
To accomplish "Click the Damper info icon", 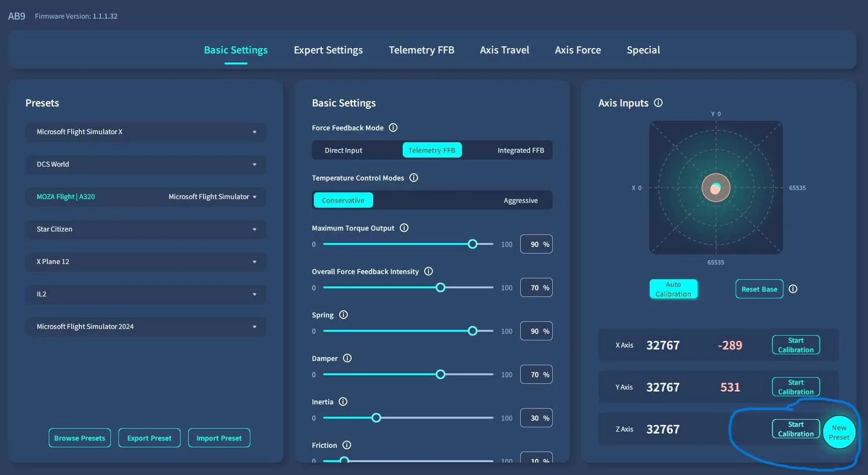I will pos(347,358).
